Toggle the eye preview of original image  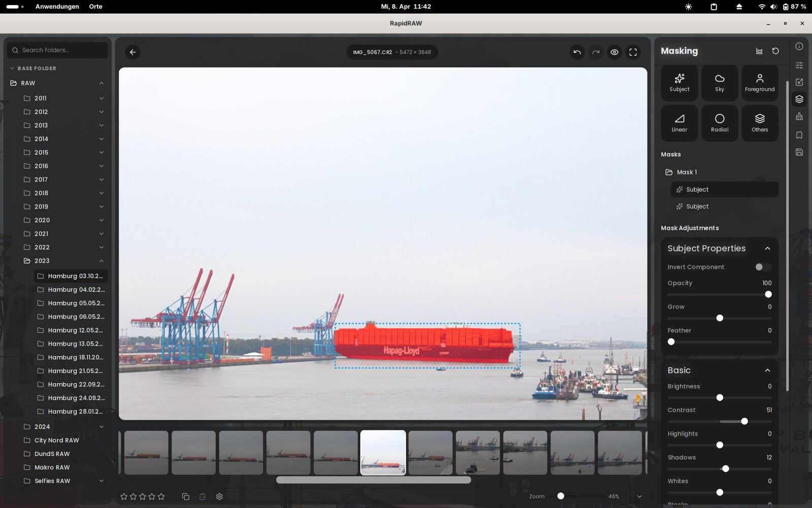(x=614, y=52)
